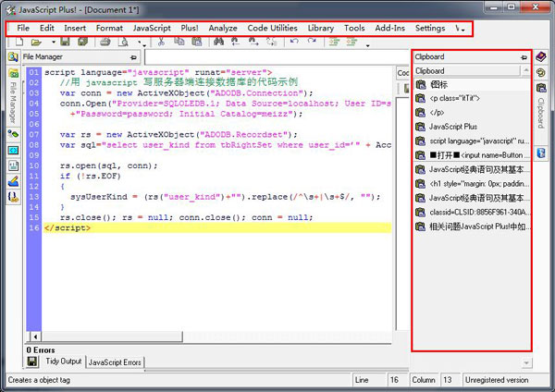555x392 pixels.
Task: Click left arrow of horizontal editor scrollbar
Action: click(35, 337)
